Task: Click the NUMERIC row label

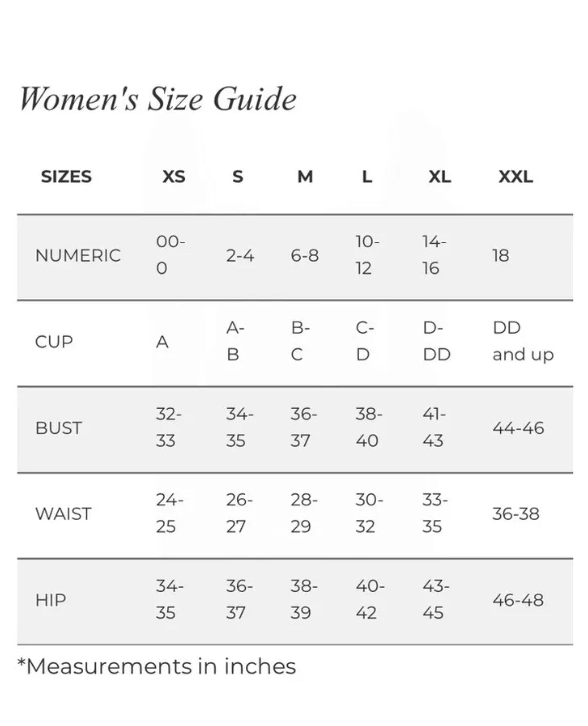Action: (x=78, y=255)
